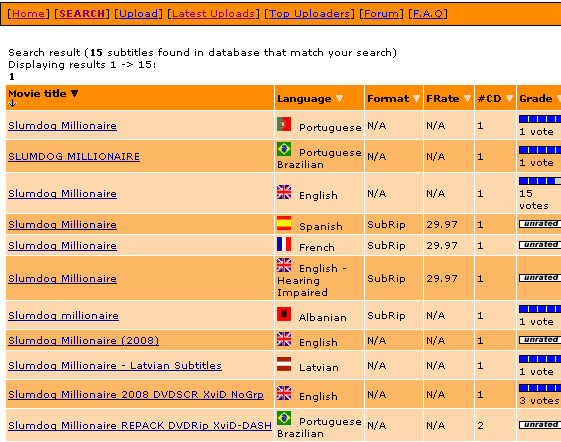Open Hearing Impaired Slumdog Millionaire link
The height and width of the screenshot is (442, 561).
coord(62,278)
